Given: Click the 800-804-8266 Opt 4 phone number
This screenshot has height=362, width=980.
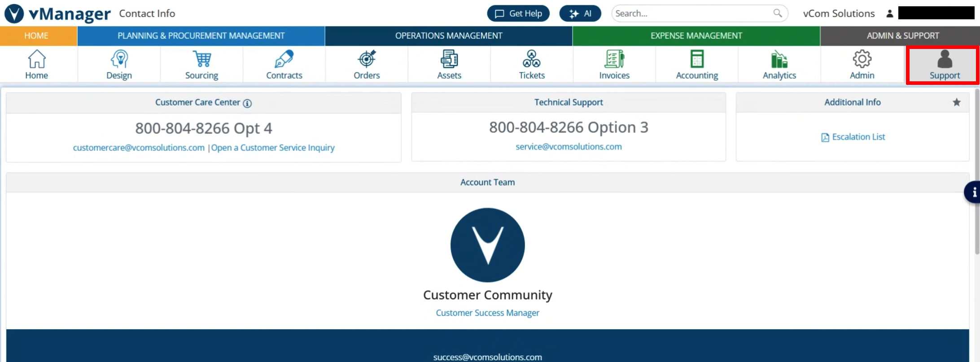Looking at the screenshot, I should tap(204, 128).
